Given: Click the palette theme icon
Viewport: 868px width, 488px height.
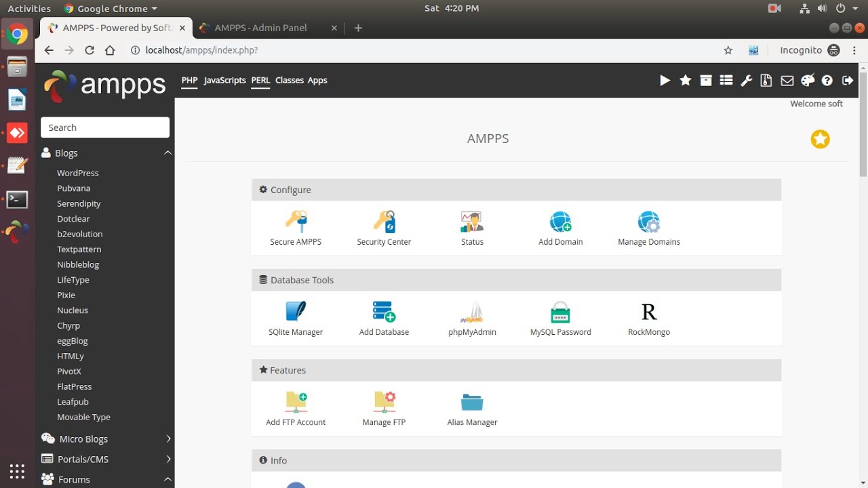Looking at the screenshot, I should point(808,81).
